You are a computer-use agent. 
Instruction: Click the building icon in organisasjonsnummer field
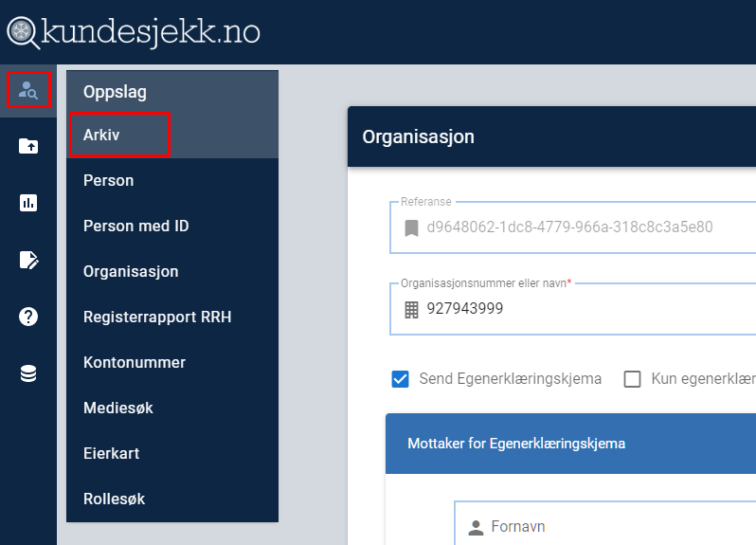(411, 310)
